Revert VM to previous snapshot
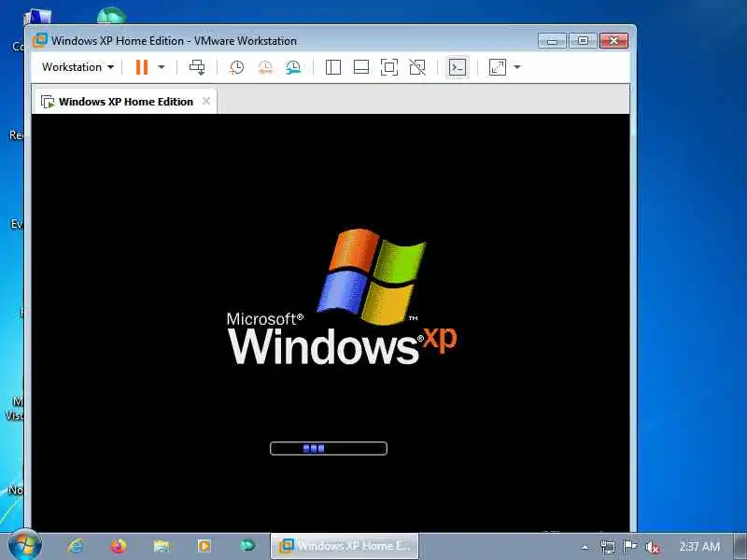This screenshot has height=560, width=747. pos(265,67)
